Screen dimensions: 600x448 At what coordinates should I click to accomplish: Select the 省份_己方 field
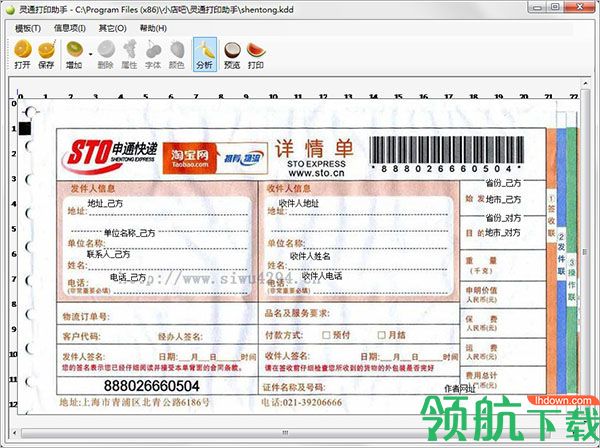click(x=503, y=183)
